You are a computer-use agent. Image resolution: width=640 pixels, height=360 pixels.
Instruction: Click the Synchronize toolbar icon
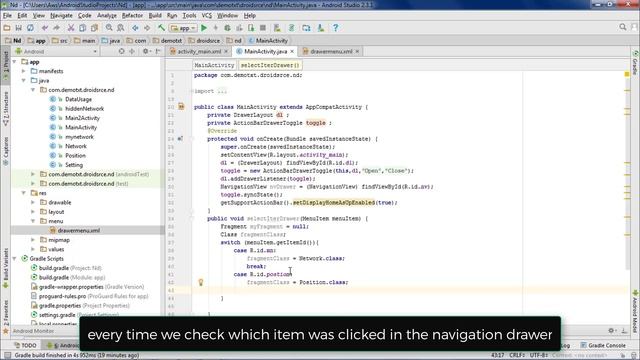pos(30,28)
